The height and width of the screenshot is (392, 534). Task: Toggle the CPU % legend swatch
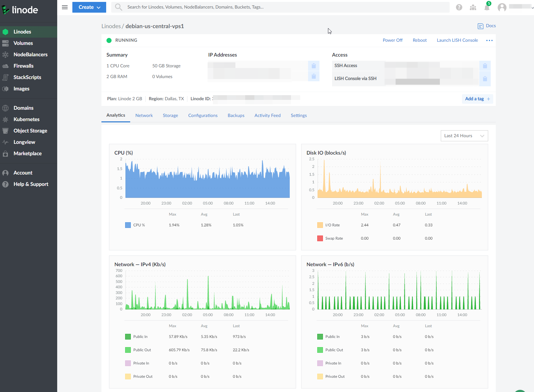coord(128,225)
